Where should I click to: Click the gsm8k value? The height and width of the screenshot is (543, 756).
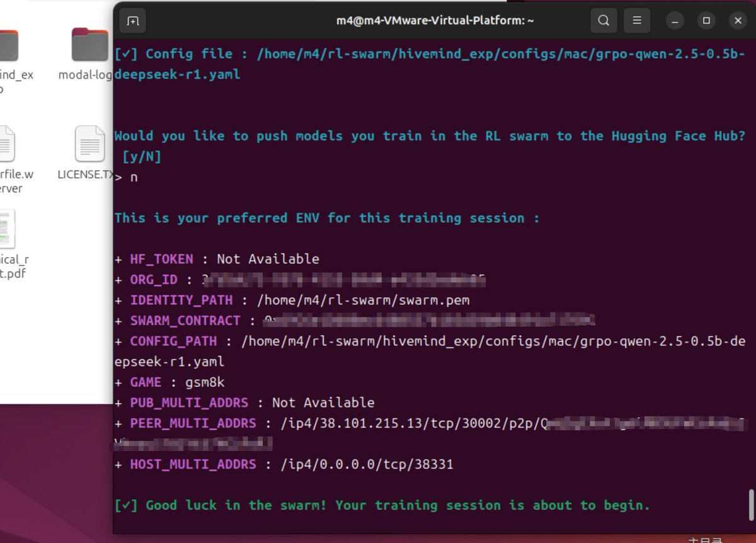click(x=205, y=382)
